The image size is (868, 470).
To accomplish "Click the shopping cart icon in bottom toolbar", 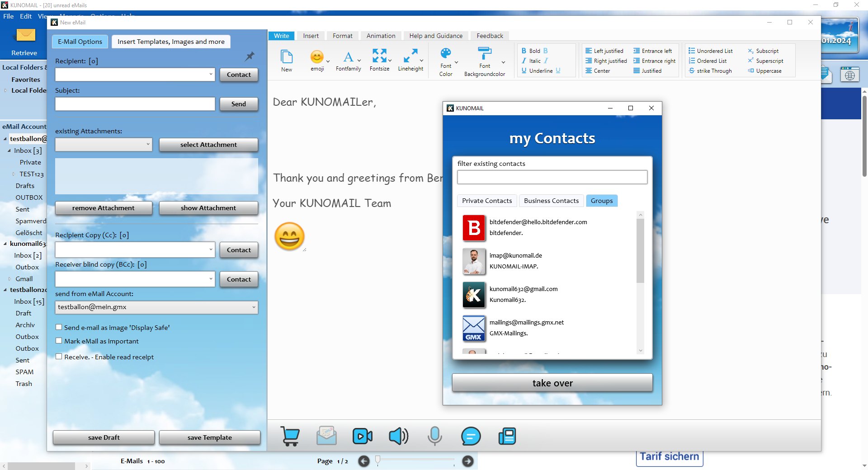I will (x=290, y=436).
